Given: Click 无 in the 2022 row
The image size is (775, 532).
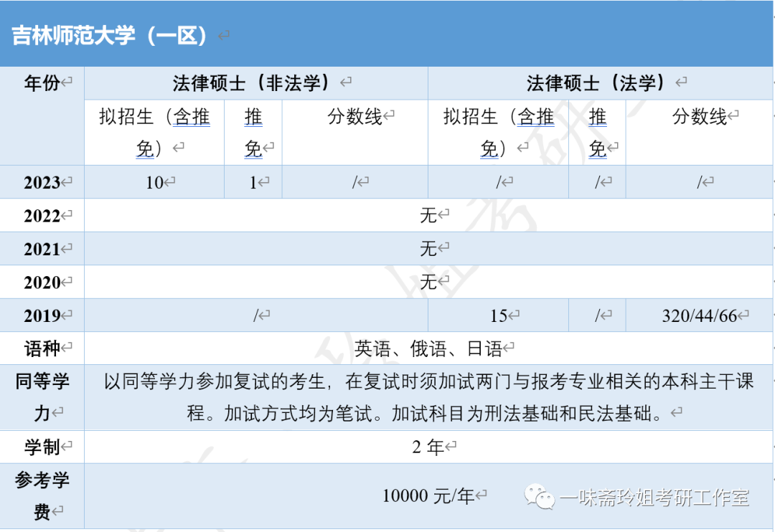Looking at the screenshot, I should coord(428,215).
